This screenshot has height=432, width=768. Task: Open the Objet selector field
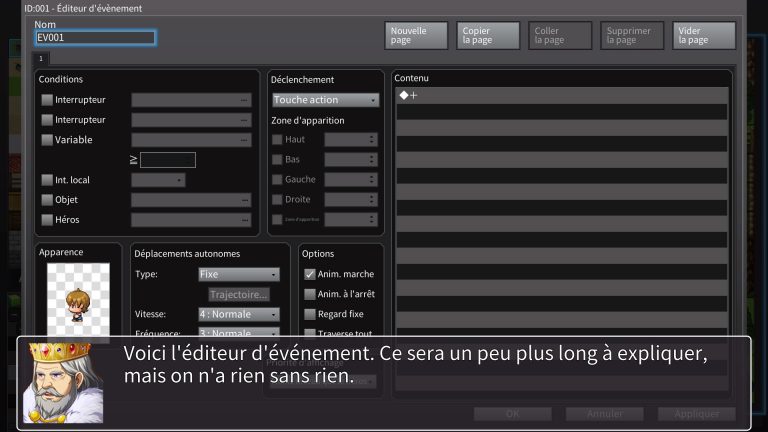192,200
